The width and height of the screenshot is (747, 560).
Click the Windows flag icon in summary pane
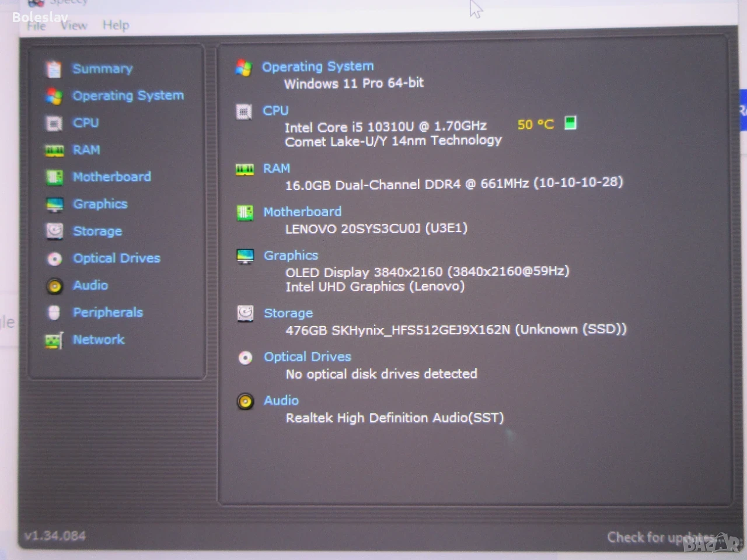(243, 68)
